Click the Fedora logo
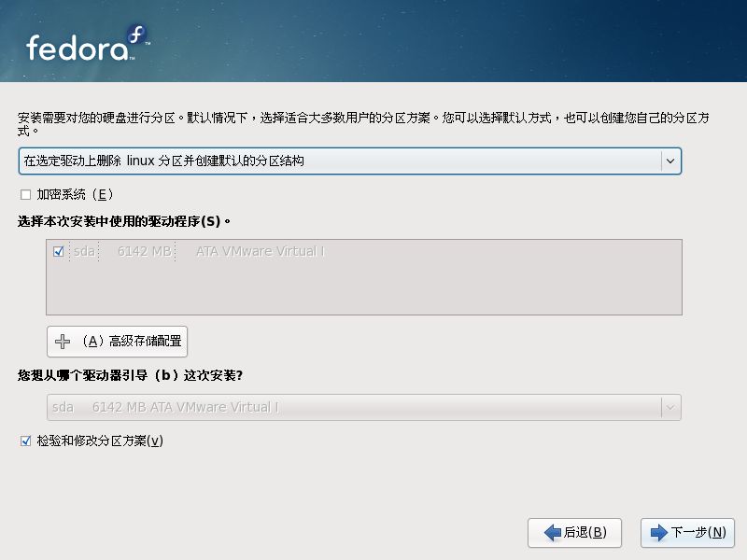Screen dimensions: 747x560 [x=88, y=43]
